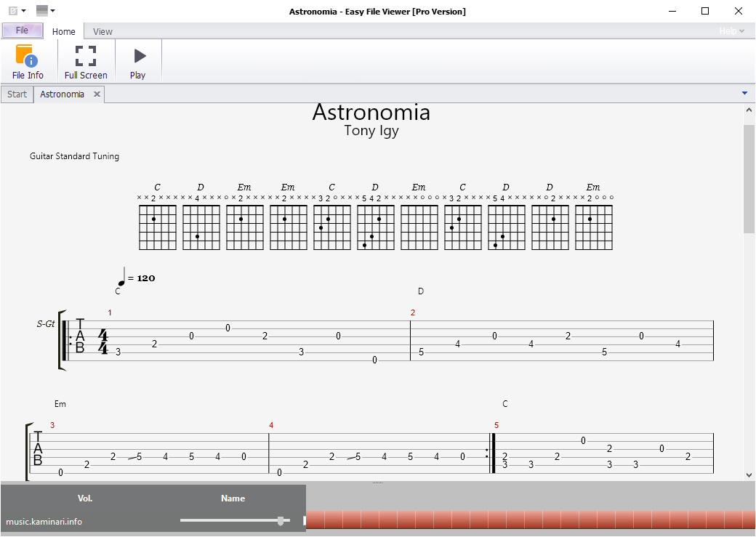Adjust the track volume slider
The width and height of the screenshot is (756, 537).
pyautogui.click(x=236, y=520)
